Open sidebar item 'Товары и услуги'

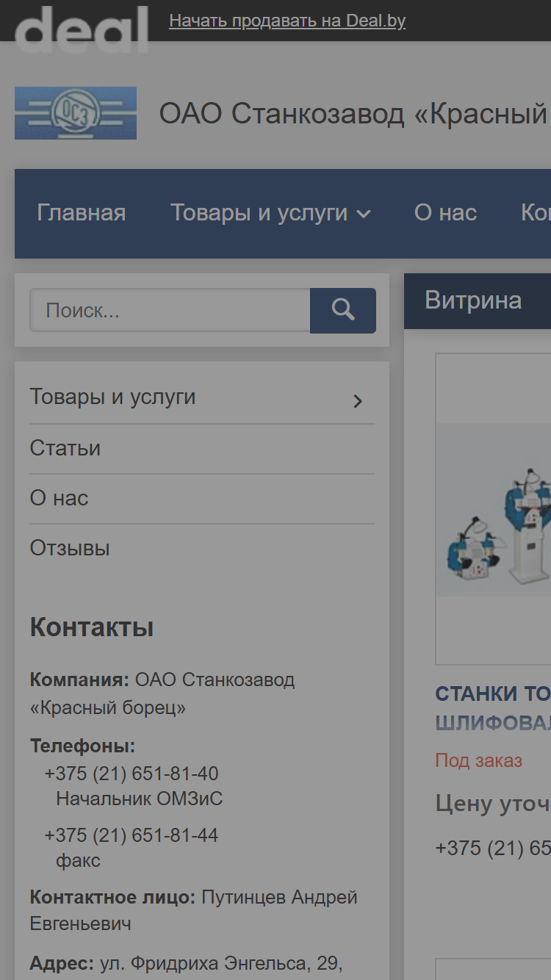pyautogui.click(x=112, y=397)
